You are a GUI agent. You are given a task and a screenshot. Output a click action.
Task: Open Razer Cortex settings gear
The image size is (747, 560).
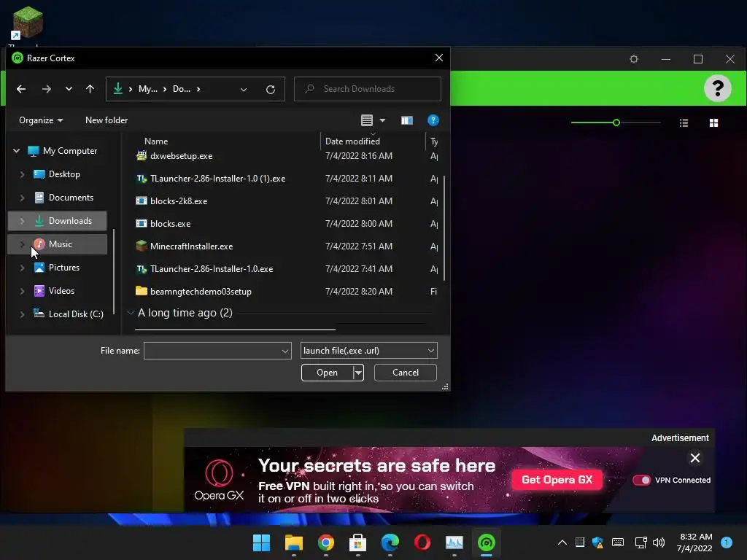pyautogui.click(x=634, y=59)
